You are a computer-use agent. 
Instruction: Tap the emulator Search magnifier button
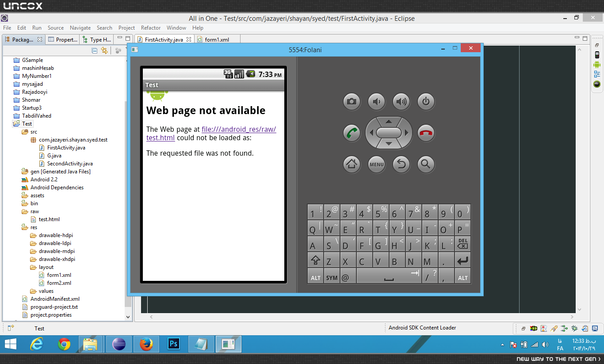tap(426, 164)
